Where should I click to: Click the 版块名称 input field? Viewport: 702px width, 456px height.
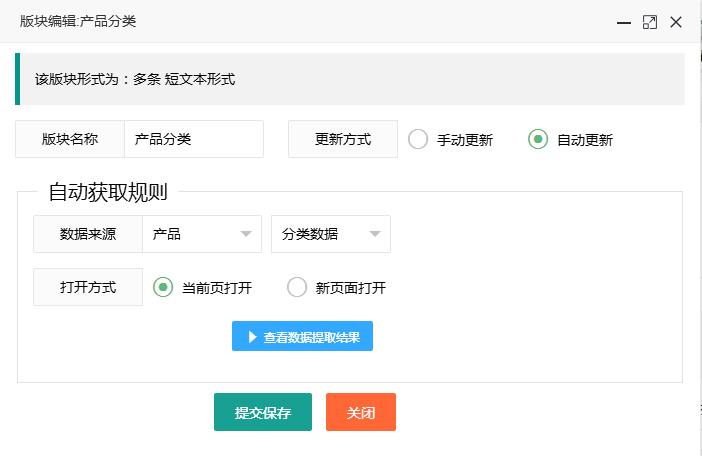tap(194, 140)
